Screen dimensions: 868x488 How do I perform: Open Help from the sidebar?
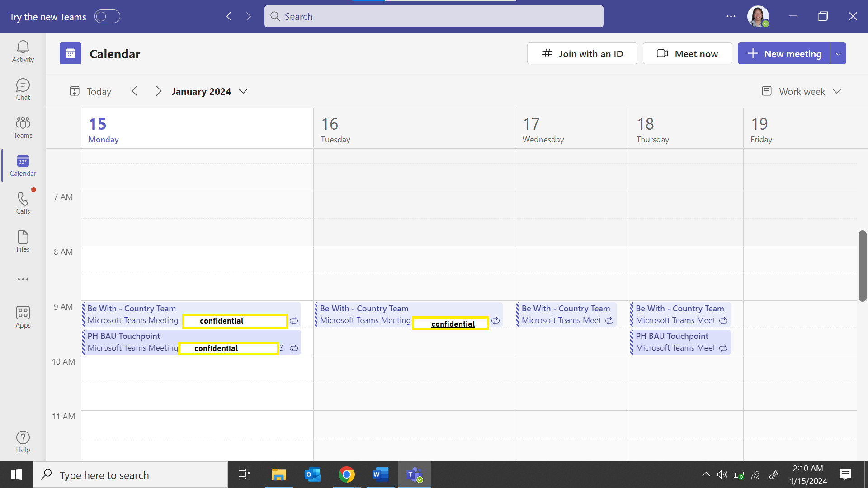pyautogui.click(x=23, y=442)
